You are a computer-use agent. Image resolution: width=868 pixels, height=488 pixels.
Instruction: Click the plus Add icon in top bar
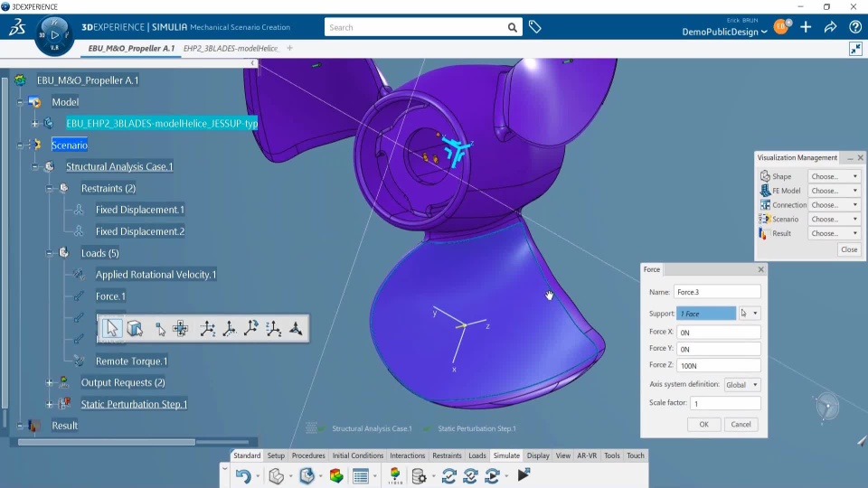click(x=806, y=26)
